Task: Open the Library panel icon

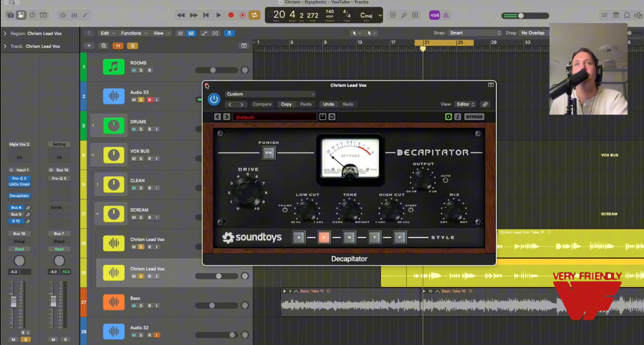Action: pos(10,15)
